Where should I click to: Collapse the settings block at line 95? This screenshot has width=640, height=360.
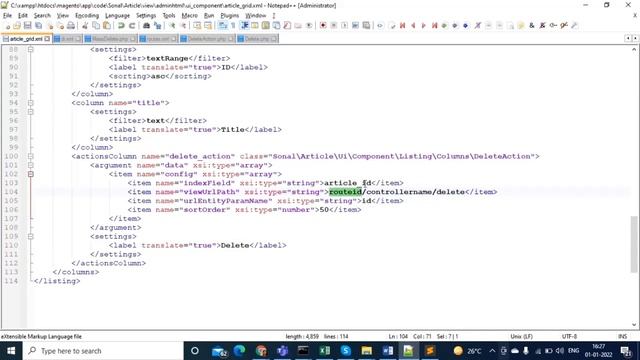click(x=31, y=112)
